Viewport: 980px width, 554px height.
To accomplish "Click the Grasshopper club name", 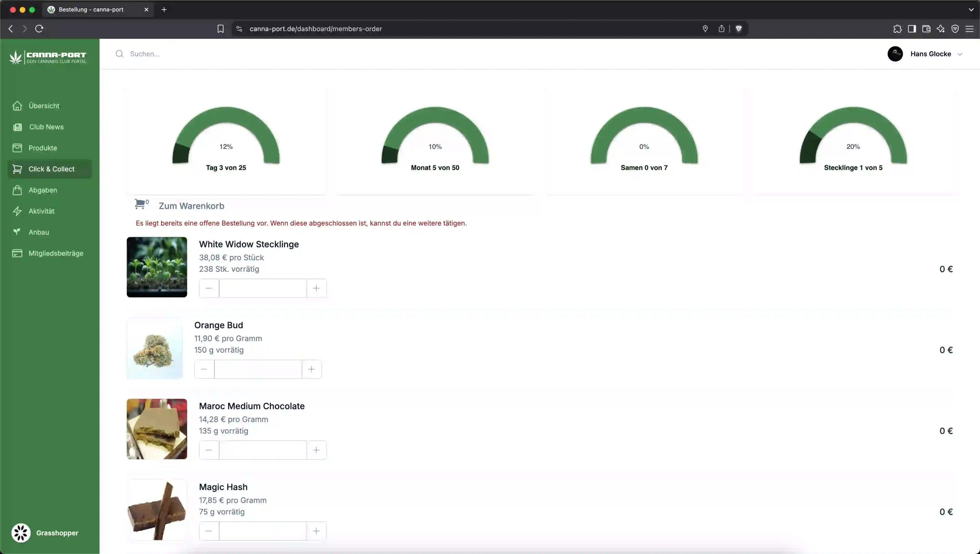I will click(57, 533).
